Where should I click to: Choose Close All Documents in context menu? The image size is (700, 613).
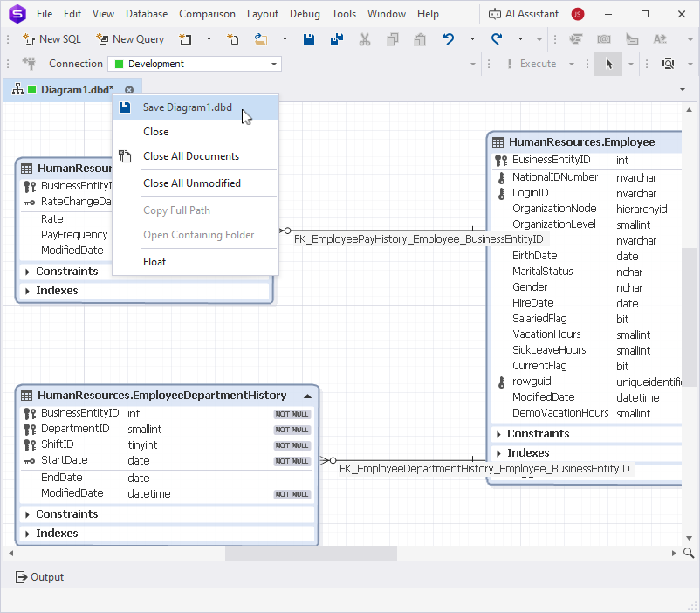(x=196, y=156)
